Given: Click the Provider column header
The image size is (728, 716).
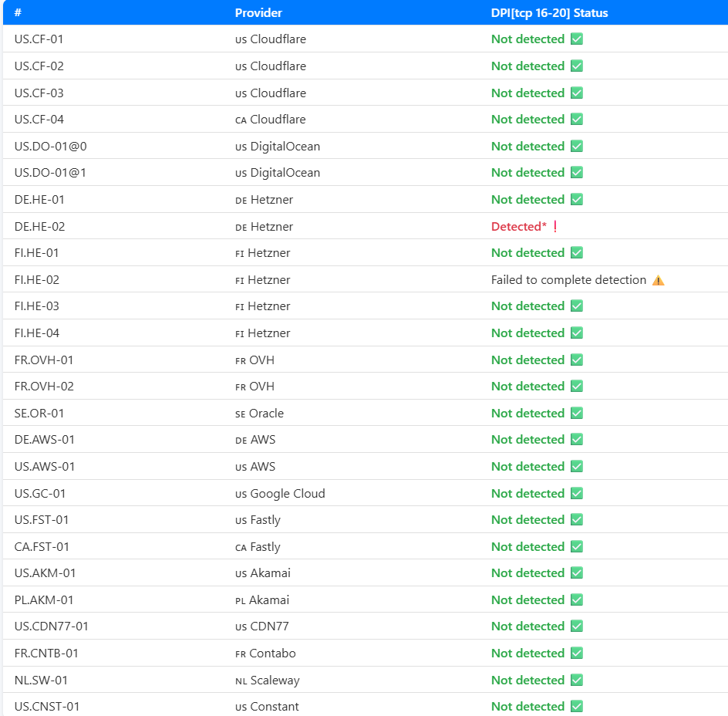Looking at the screenshot, I should [x=258, y=12].
